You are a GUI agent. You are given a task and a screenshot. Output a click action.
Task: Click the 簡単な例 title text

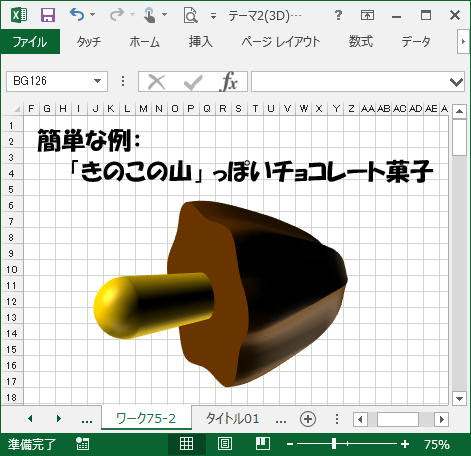[89, 140]
